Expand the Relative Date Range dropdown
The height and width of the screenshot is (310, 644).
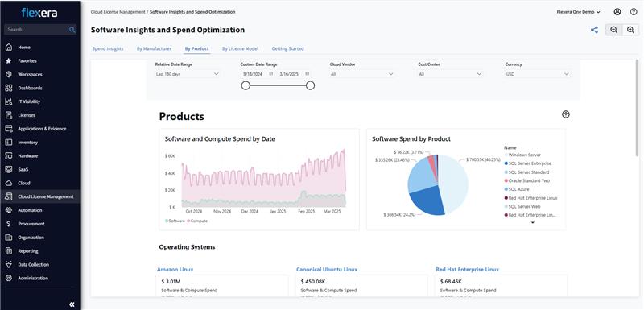[x=188, y=74]
